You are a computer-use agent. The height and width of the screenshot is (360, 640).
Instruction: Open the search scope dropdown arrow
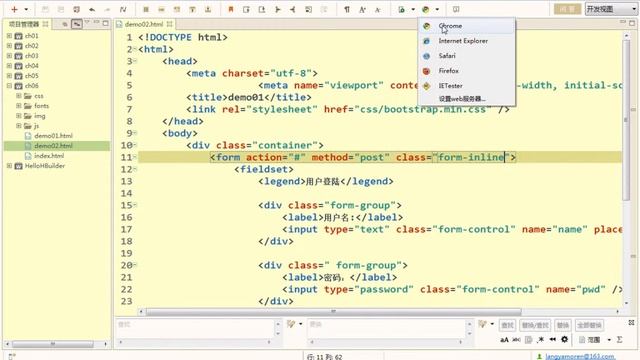point(609,340)
